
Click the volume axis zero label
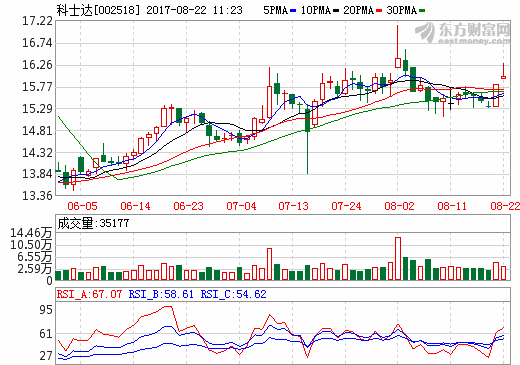[49, 281]
